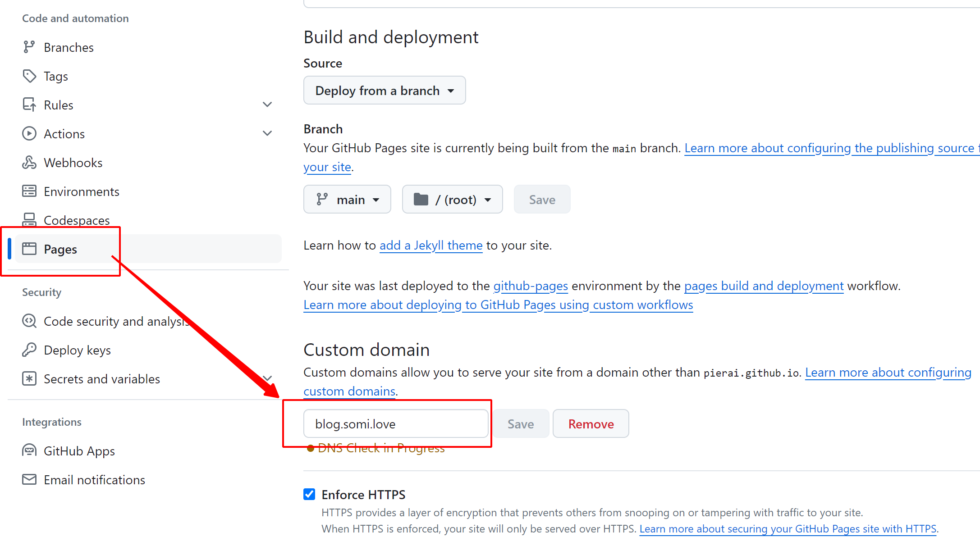Click Save button beside custom domain field
980x546 pixels.
click(x=521, y=423)
